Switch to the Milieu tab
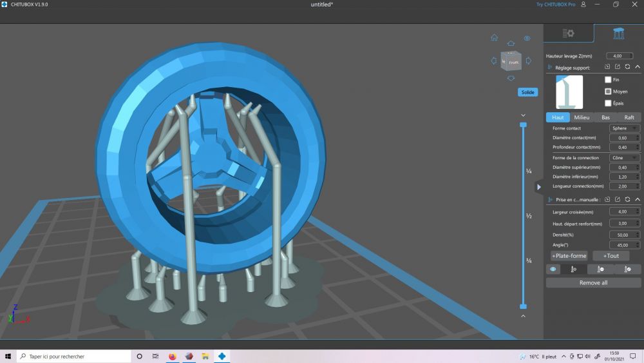The height and width of the screenshot is (363, 644). 582,117
